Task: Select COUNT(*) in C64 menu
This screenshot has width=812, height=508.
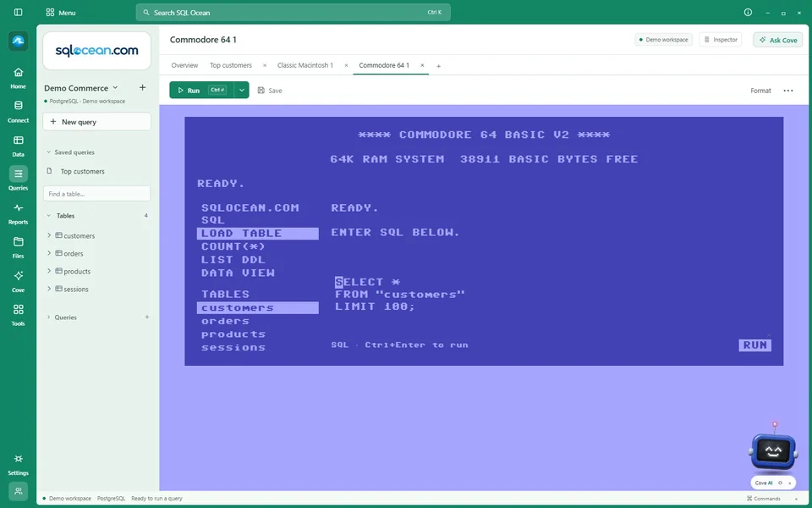Action: click(x=233, y=246)
